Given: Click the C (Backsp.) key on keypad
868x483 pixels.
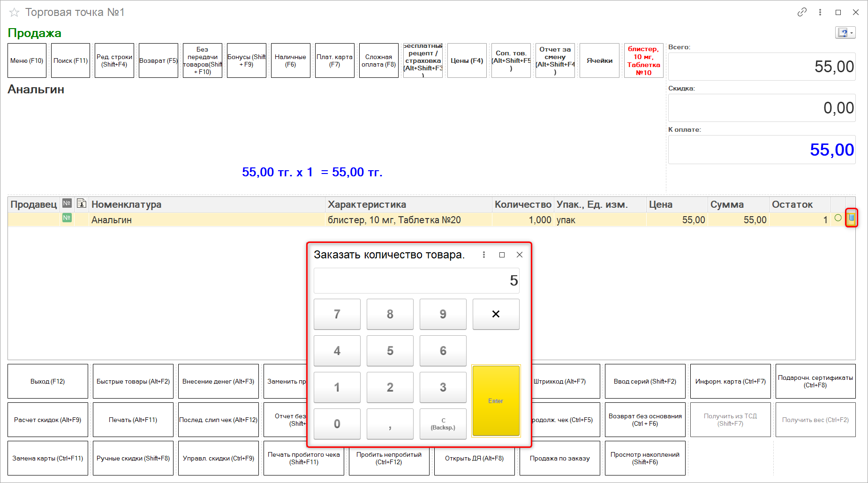Looking at the screenshot, I should pyautogui.click(x=443, y=424).
